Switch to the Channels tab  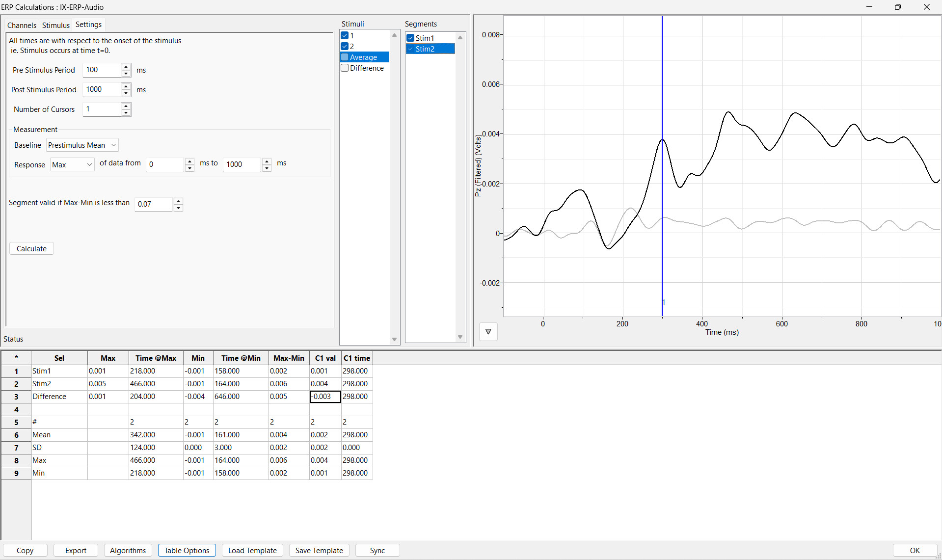click(22, 25)
